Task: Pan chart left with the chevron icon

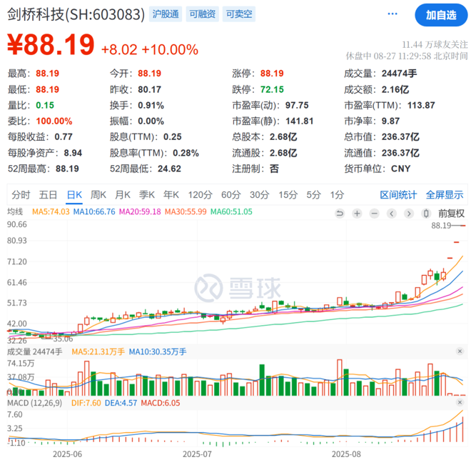Action: (392, 214)
